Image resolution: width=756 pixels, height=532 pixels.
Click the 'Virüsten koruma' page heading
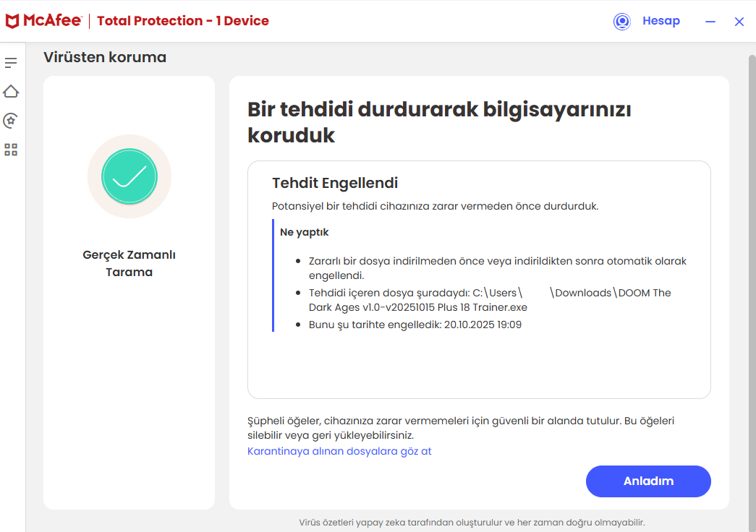coord(105,57)
